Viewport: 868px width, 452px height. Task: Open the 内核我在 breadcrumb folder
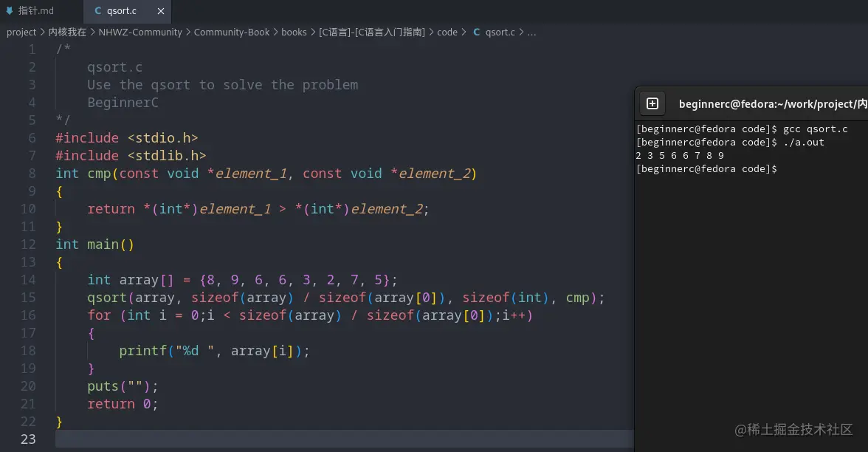point(67,32)
